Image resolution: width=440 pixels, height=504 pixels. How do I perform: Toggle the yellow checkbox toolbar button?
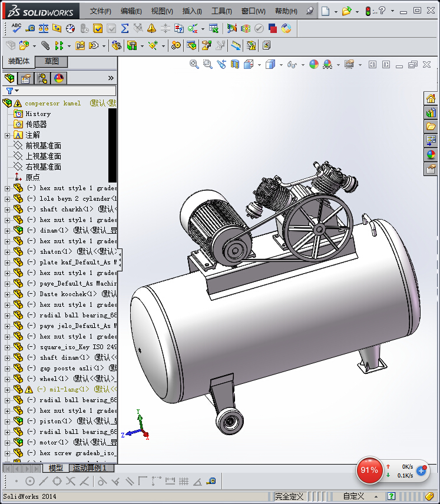point(97,28)
